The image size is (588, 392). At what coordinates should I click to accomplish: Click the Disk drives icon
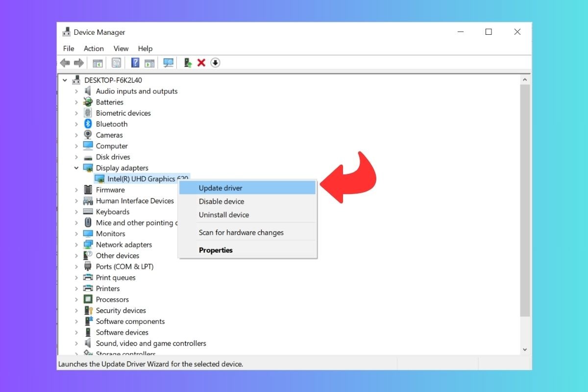click(88, 157)
